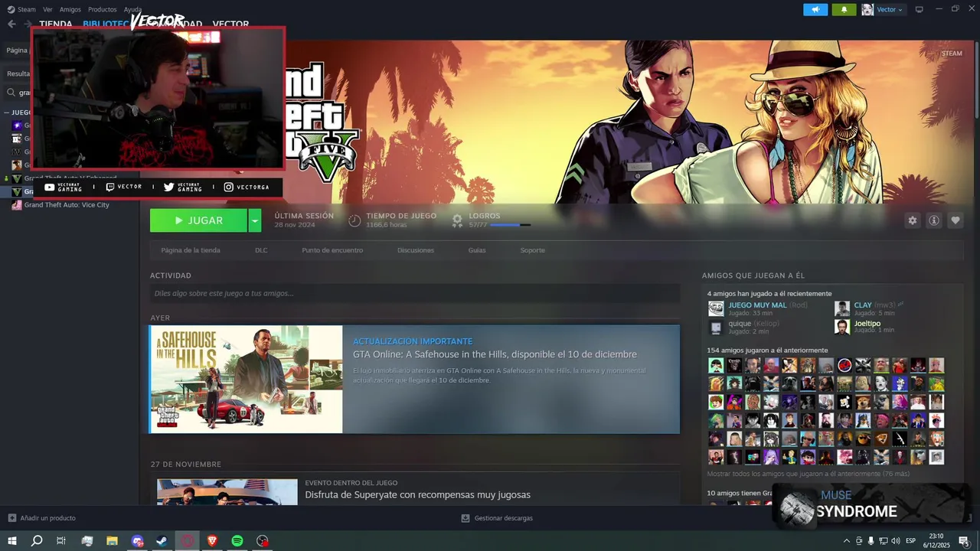This screenshot has width=980, height=551.
Task: Open Brave browser from taskbar
Action: coord(212,541)
